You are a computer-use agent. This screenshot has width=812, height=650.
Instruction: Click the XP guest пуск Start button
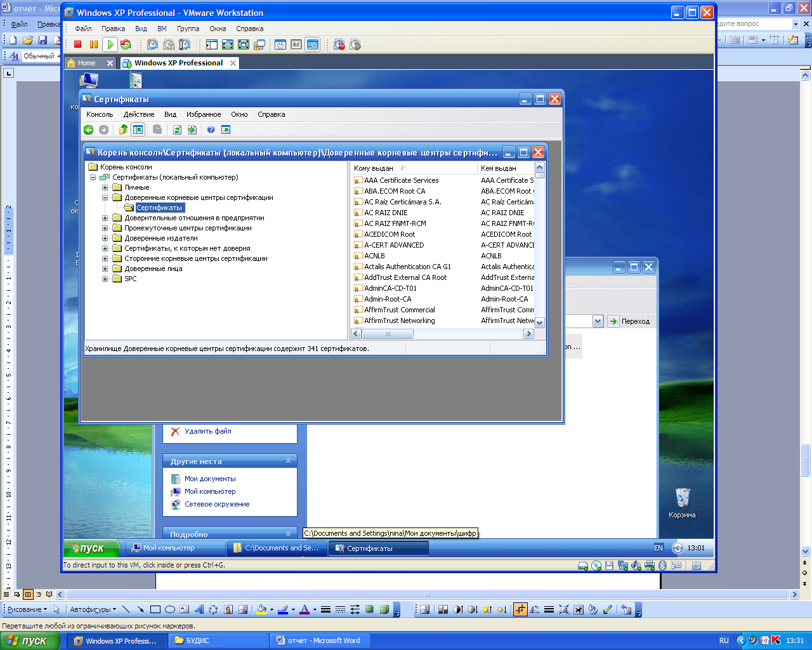pos(92,548)
